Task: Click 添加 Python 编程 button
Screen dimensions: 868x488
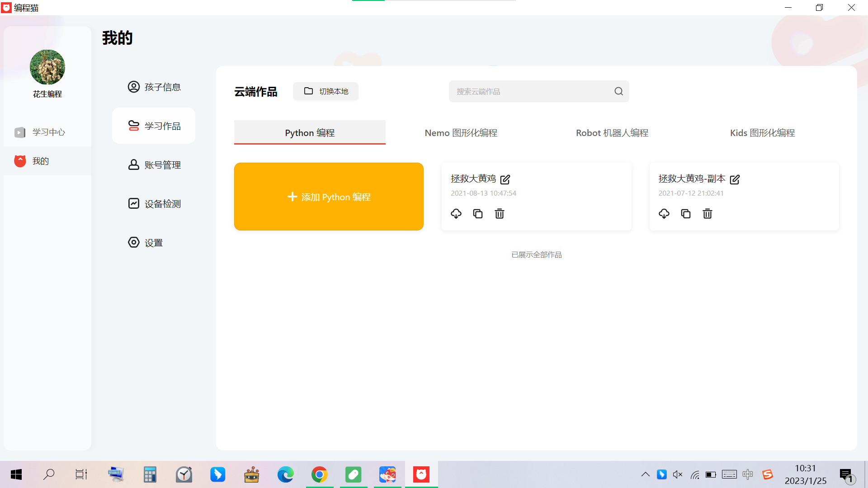Action: (x=329, y=197)
